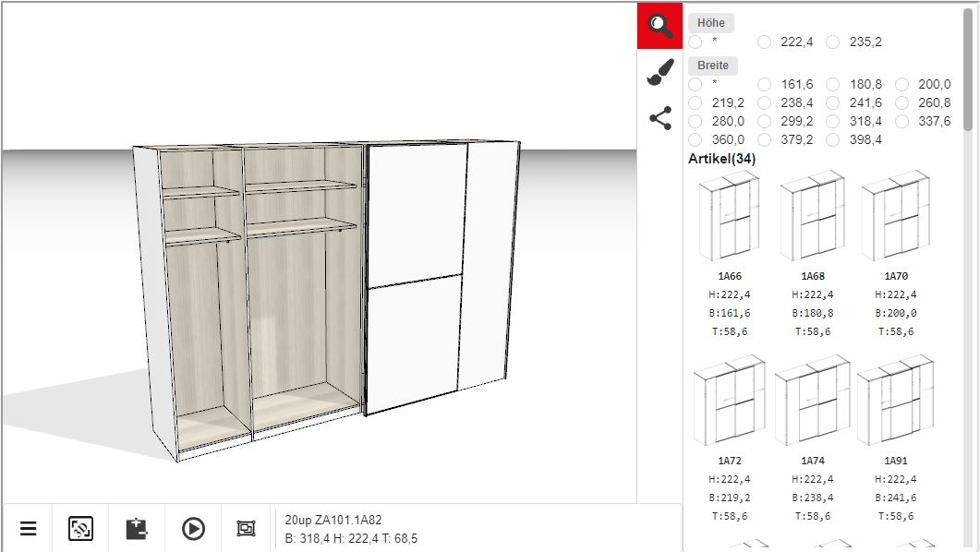Screen dimensions: 980x552
Task: Select width 280,0 radio button
Action: tap(695, 121)
